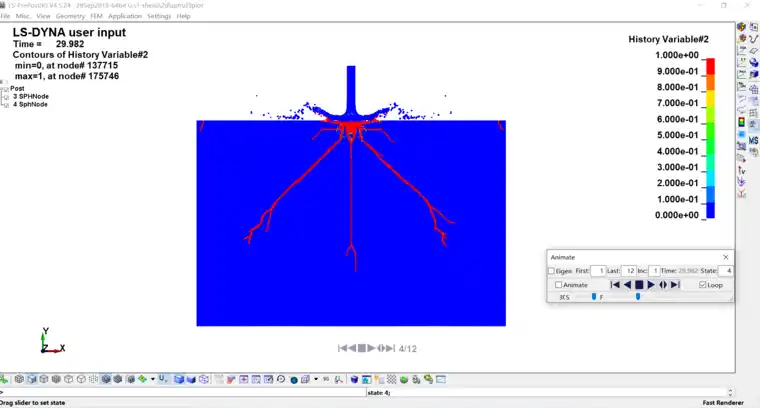
Task: Toggle visibility of 4 SphNode part
Action: coord(6,104)
